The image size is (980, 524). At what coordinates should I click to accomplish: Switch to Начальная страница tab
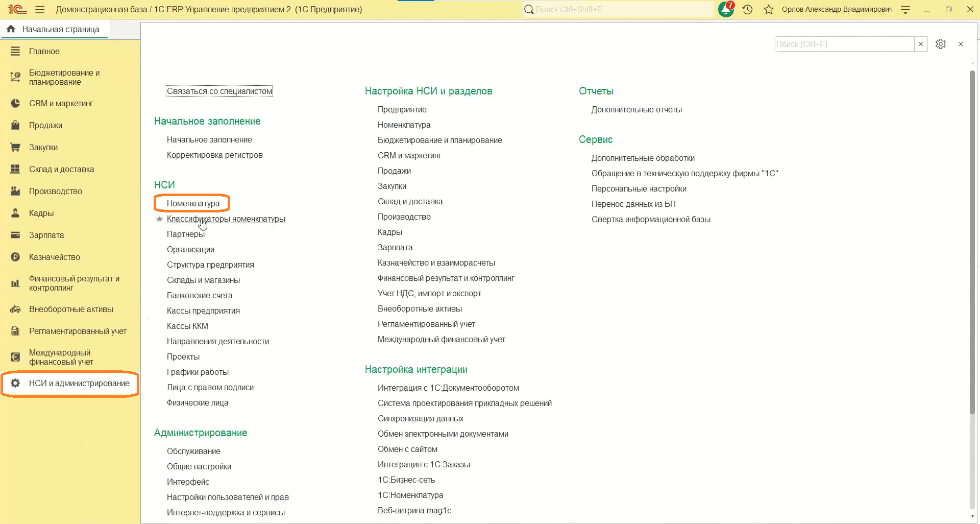(x=55, y=29)
